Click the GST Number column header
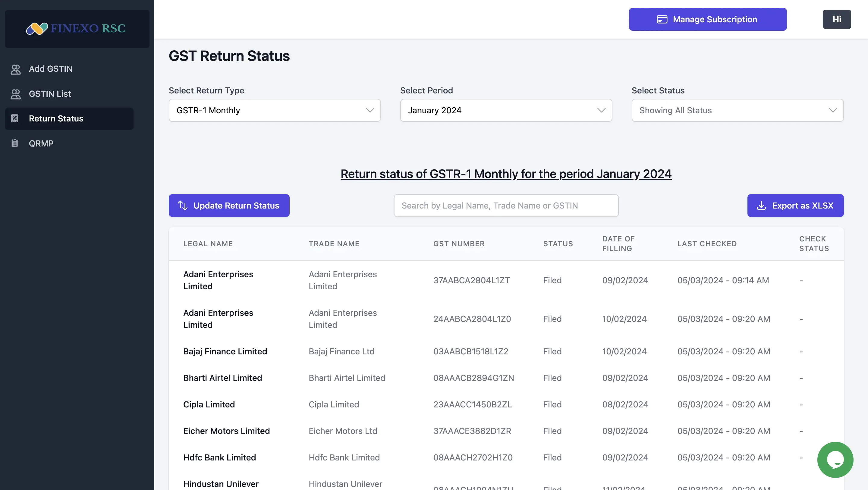Viewport: 868px width, 490px height. click(459, 244)
